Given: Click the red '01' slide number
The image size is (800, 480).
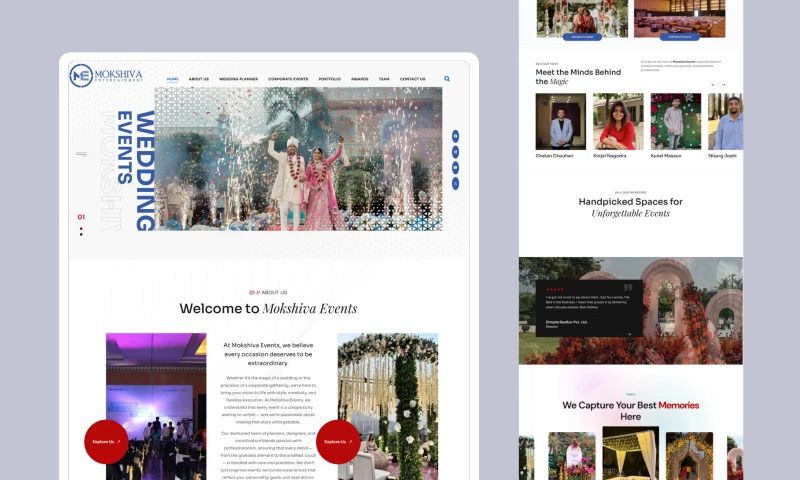Looking at the screenshot, I should (x=81, y=217).
